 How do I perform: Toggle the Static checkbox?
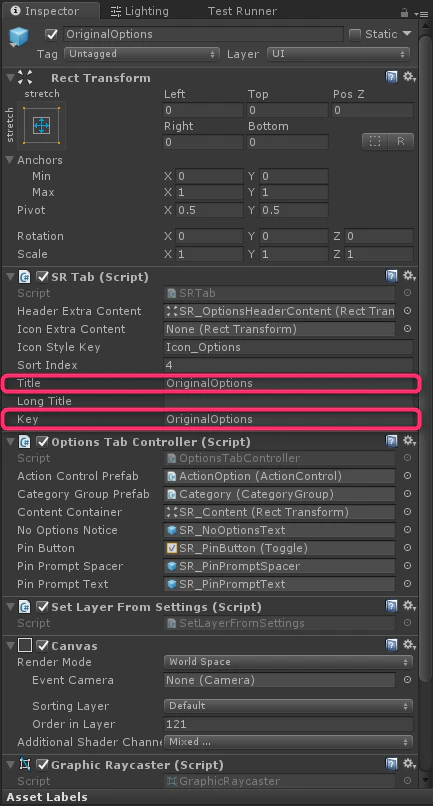[354, 34]
